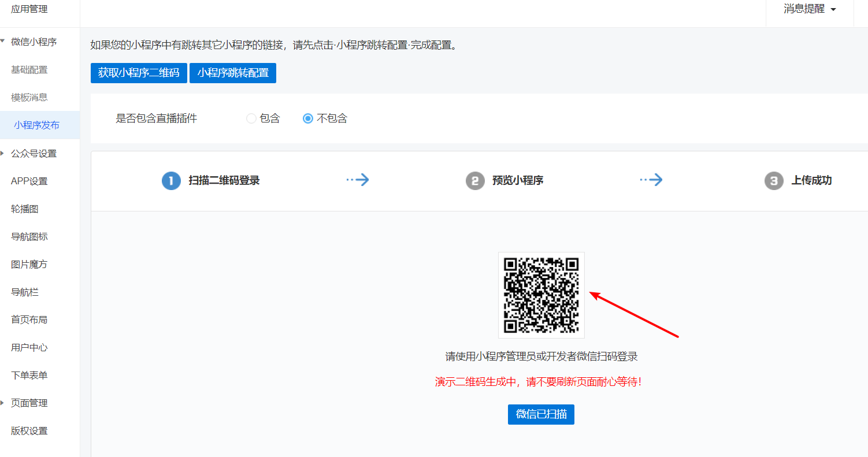Click the 小程序跳转配置 button
Viewport: 868px width, 457px height.
(233, 73)
